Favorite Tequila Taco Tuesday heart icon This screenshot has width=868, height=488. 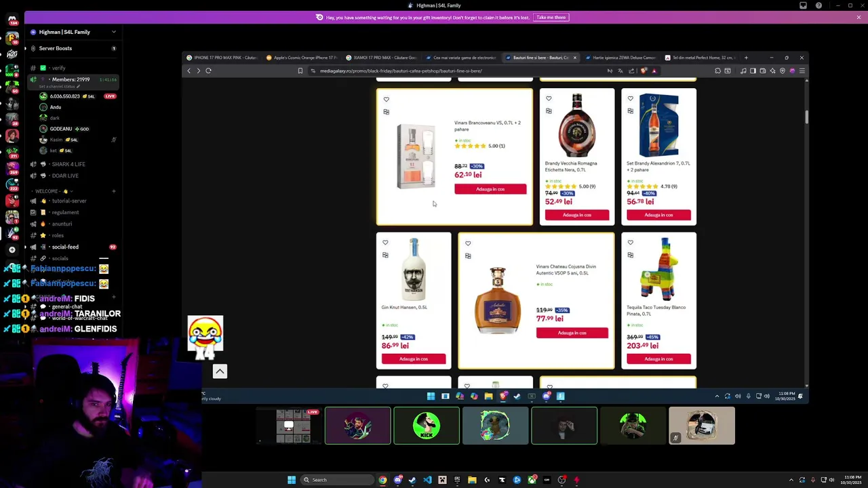click(631, 243)
